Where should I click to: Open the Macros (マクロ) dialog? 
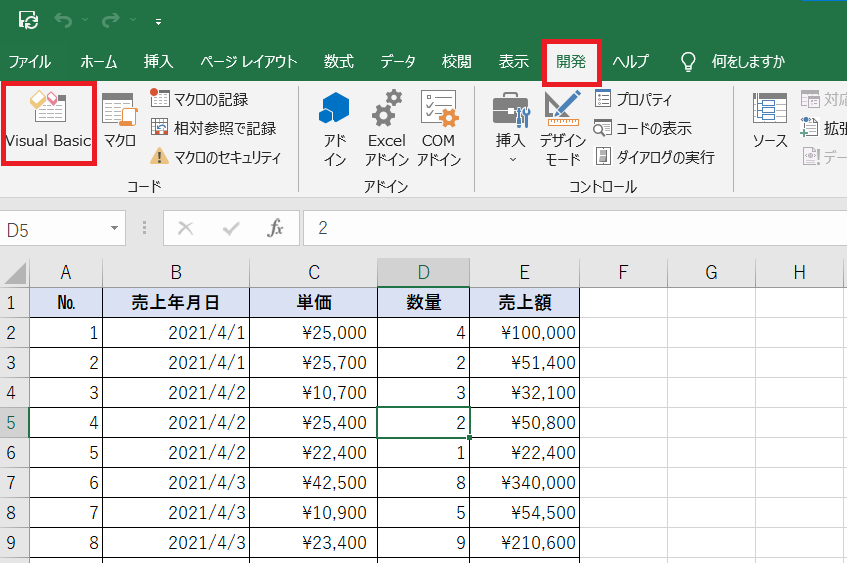pyautogui.click(x=119, y=122)
